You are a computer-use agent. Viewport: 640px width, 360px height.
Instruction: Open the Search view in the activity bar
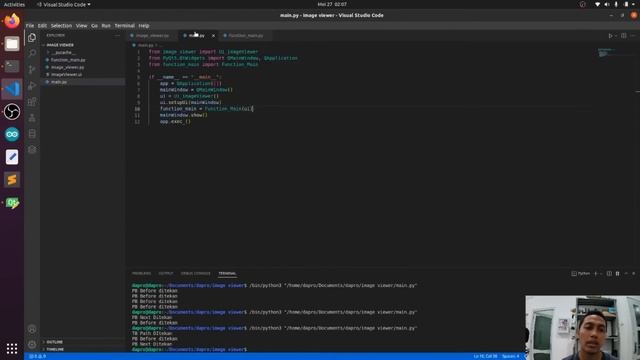coord(32,53)
